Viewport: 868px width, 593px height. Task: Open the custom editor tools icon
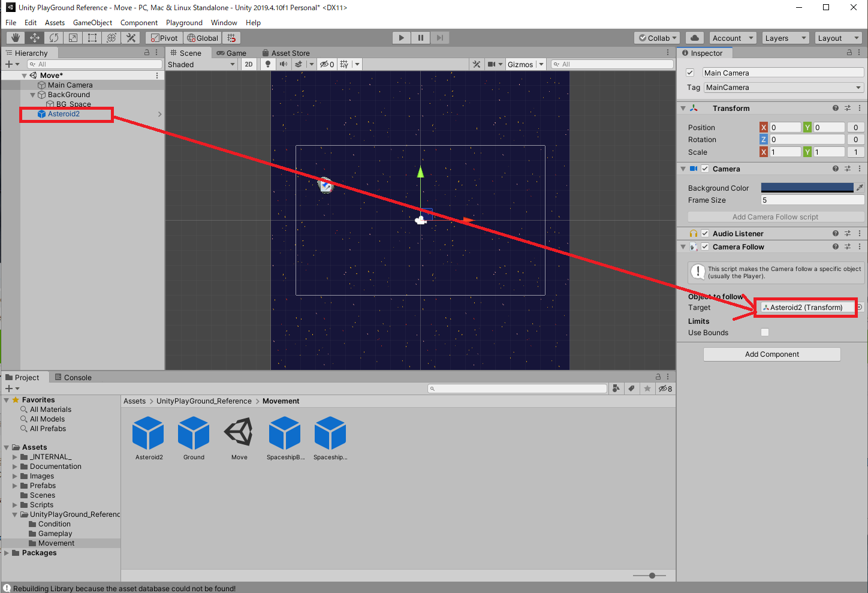[x=131, y=38]
